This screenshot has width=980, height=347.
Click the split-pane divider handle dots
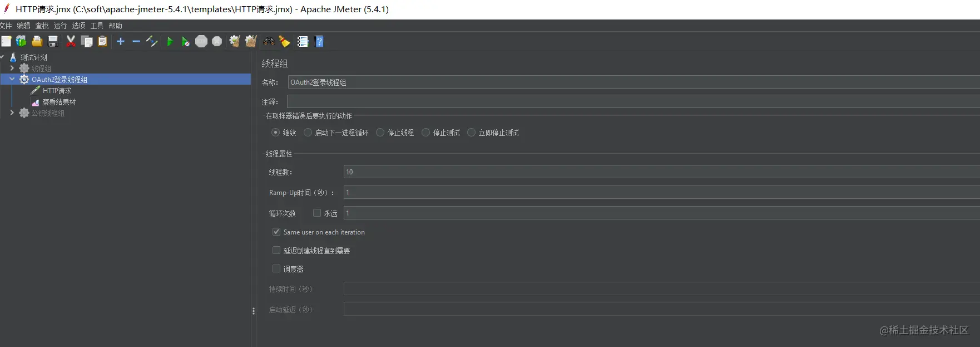[254, 311]
